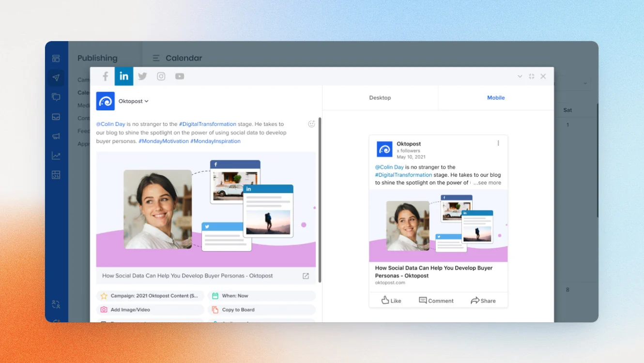Select the Facebook network tab icon
Viewport: 644px width, 363px height.
coord(105,76)
